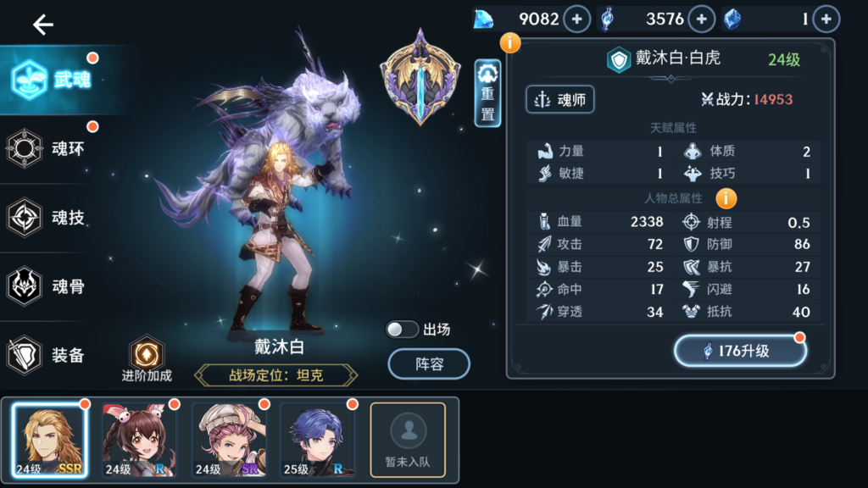Add potions with the plus beside 3576
Image resolution: width=868 pixels, height=488 pixels.
(x=701, y=19)
